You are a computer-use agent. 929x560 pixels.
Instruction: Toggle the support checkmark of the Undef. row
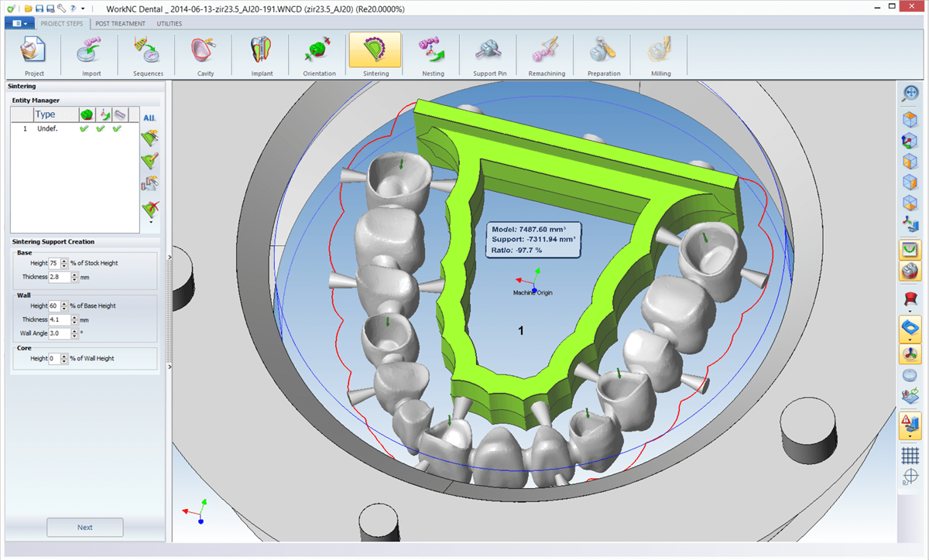coord(117,128)
